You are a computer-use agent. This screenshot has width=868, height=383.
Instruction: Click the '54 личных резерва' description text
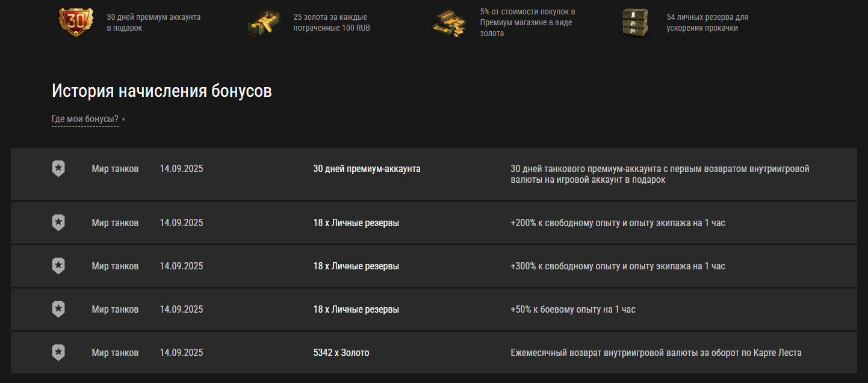pos(707,22)
